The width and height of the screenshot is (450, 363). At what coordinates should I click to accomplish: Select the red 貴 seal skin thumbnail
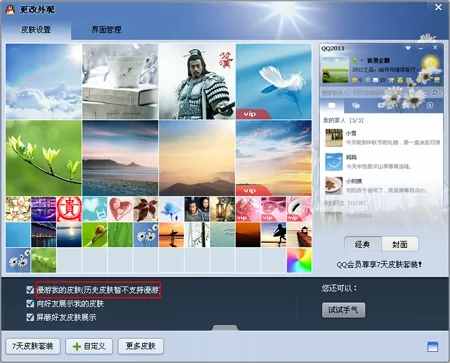tap(69, 209)
